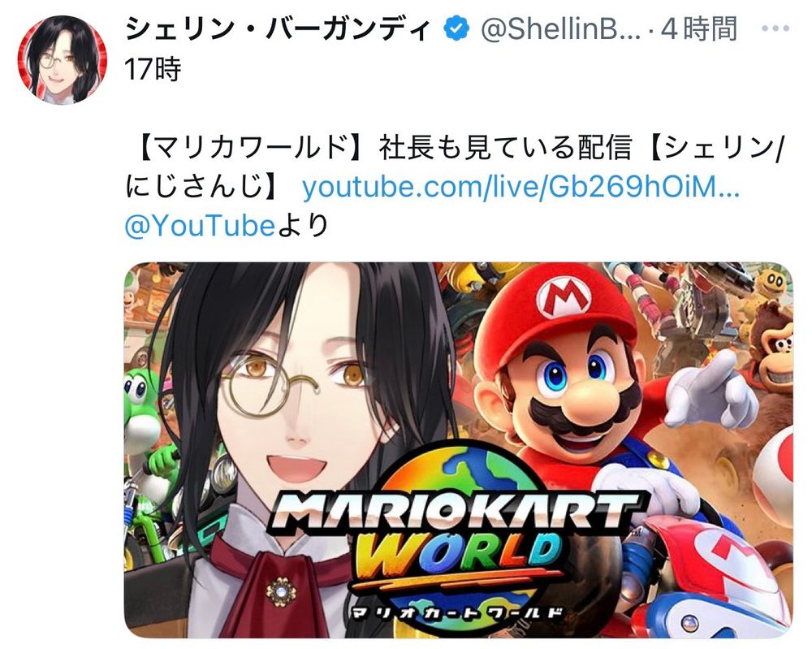Click the display name シェリン・バーガンディ
The image size is (812, 649).
[x=279, y=29]
